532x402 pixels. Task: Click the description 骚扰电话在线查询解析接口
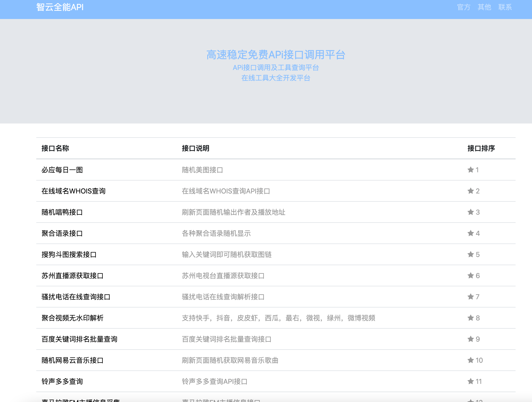click(223, 297)
